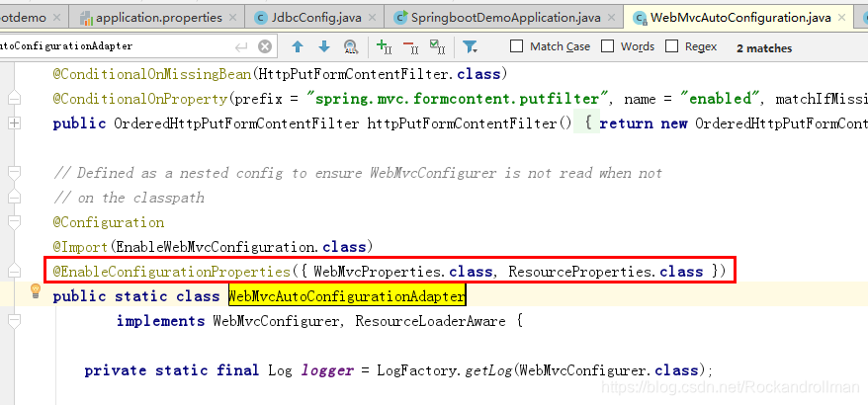Click the httpPutFormContentFilter() method name

pos(470,123)
